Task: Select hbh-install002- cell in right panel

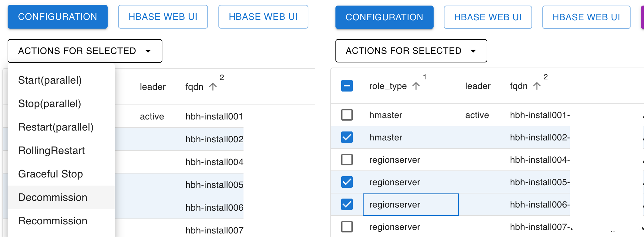Action: point(540,137)
